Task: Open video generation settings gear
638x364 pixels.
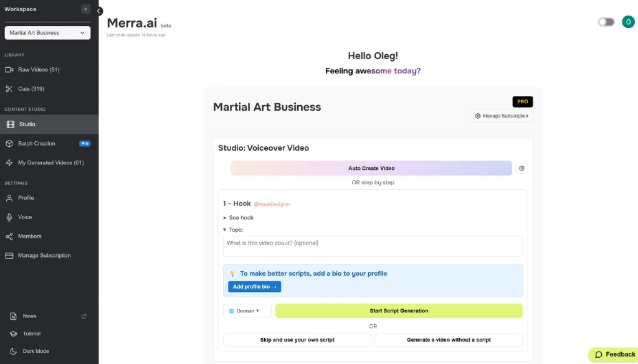Action: [521, 168]
